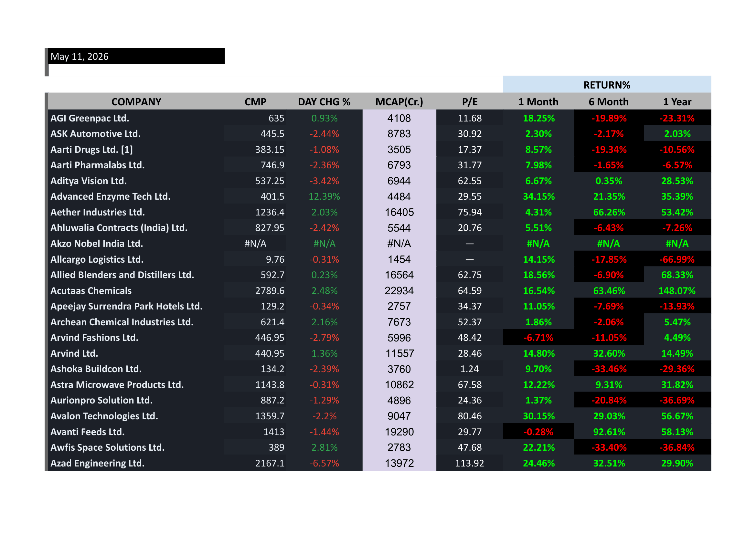Click Aarti Drugs Ltd. [1] cell
The height and width of the screenshot is (534, 756).
[91, 149]
